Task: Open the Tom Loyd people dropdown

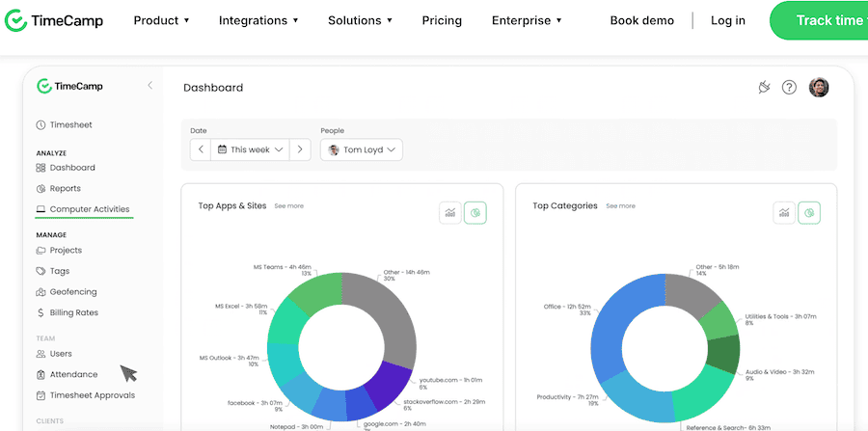Action: tap(362, 150)
